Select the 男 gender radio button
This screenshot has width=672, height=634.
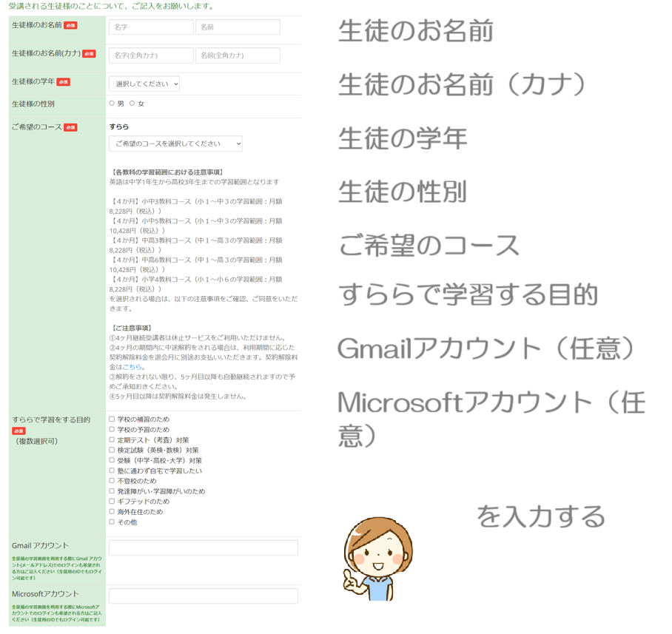point(112,104)
